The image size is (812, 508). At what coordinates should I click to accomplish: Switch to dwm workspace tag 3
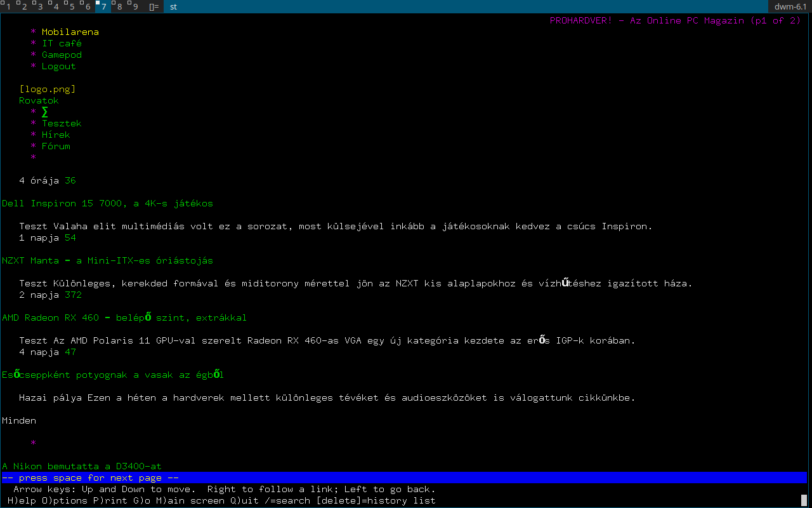tap(40, 6)
